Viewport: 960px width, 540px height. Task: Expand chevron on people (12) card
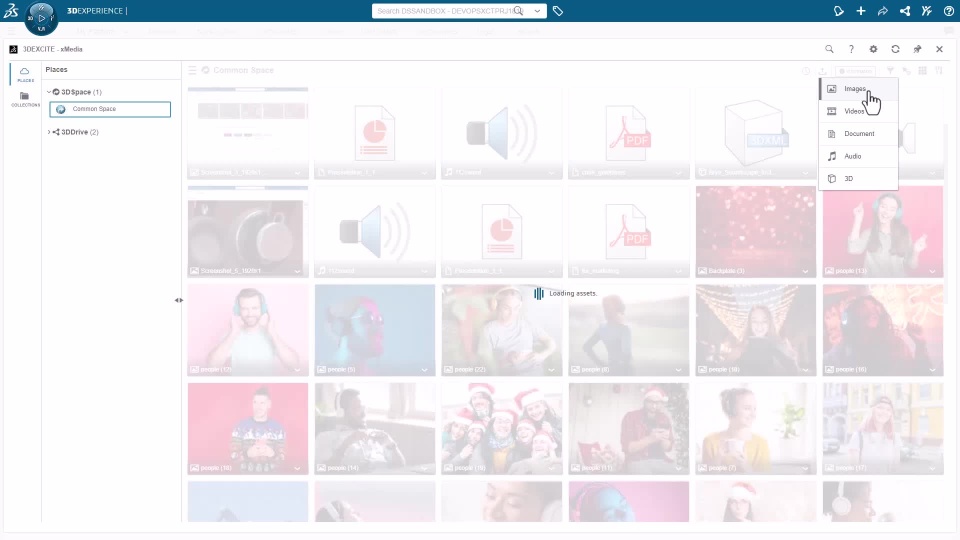coord(298,370)
